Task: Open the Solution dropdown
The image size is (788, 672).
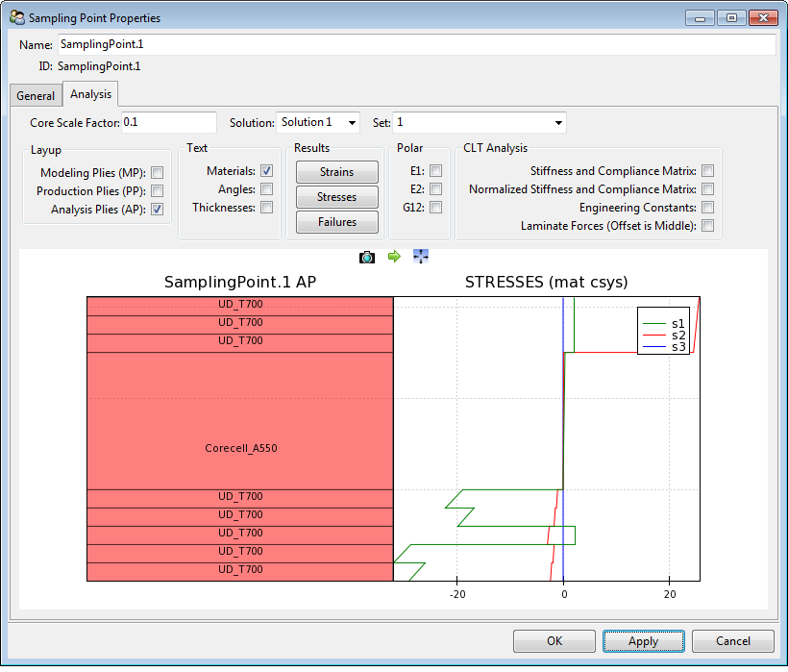Action: pyautogui.click(x=318, y=123)
